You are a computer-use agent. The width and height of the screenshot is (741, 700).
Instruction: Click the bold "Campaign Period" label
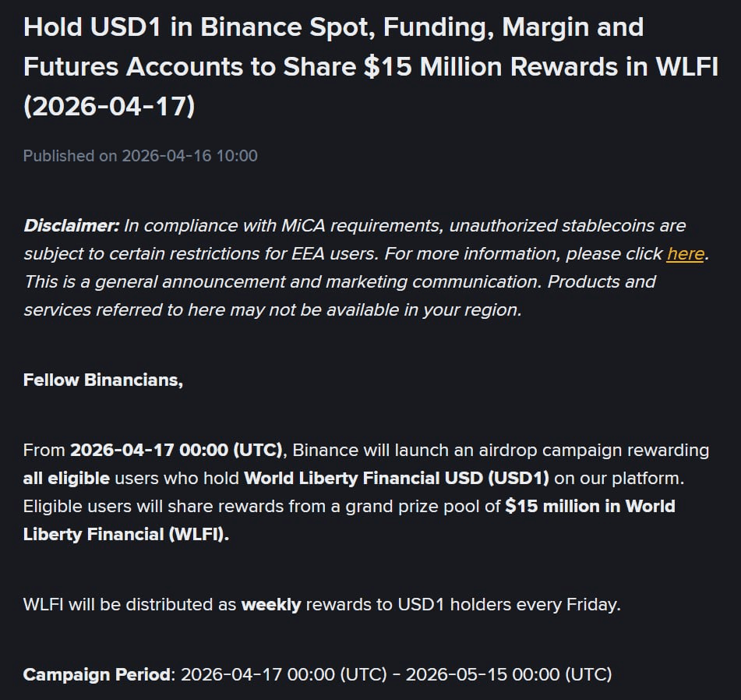click(97, 674)
